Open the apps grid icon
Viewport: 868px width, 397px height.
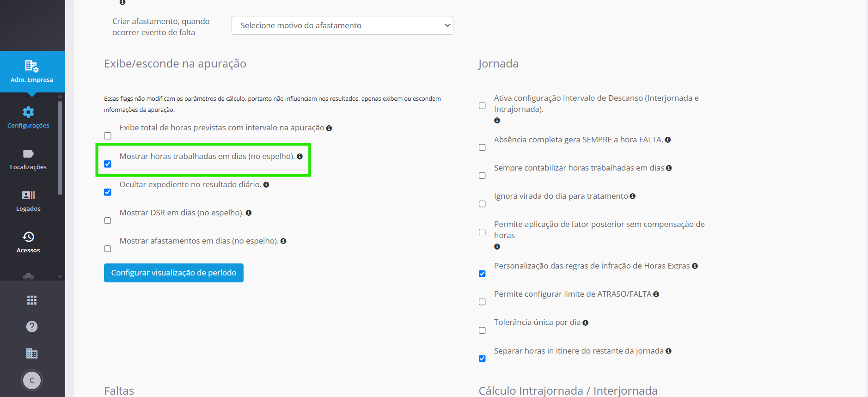pos(32,300)
